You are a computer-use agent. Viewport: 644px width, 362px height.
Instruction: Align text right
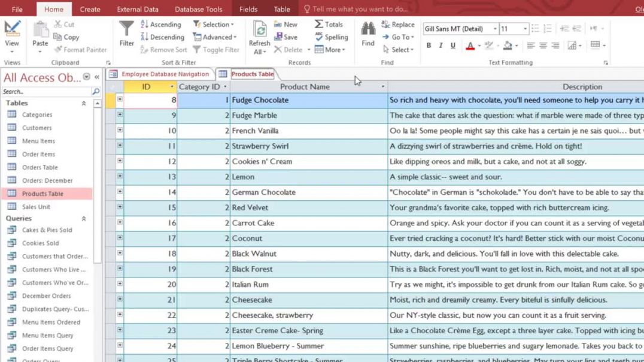click(555, 46)
